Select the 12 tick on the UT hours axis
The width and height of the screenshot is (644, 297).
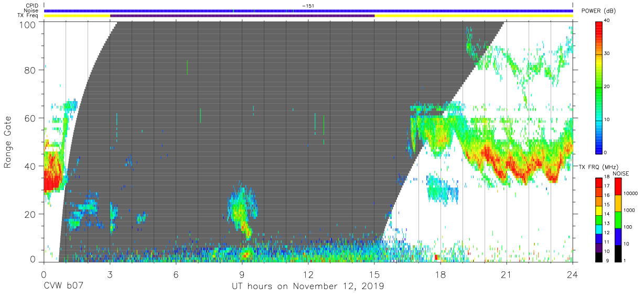308,274
